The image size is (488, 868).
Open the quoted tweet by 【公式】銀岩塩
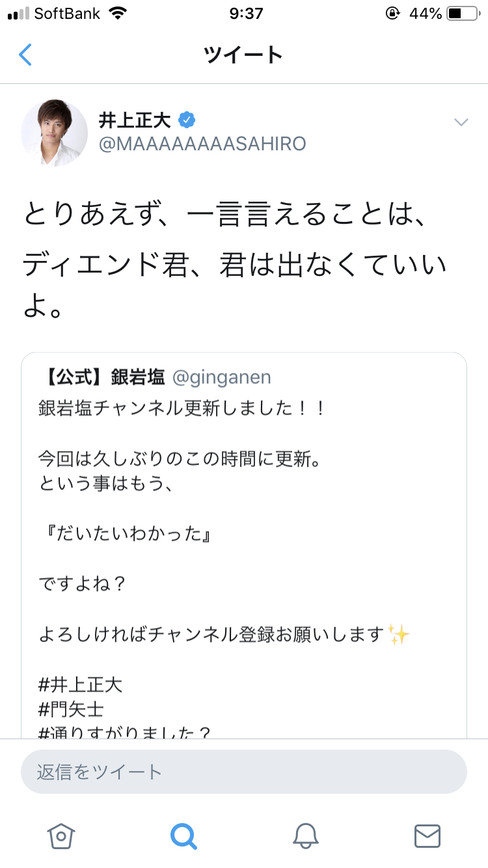tap(244, 521)
